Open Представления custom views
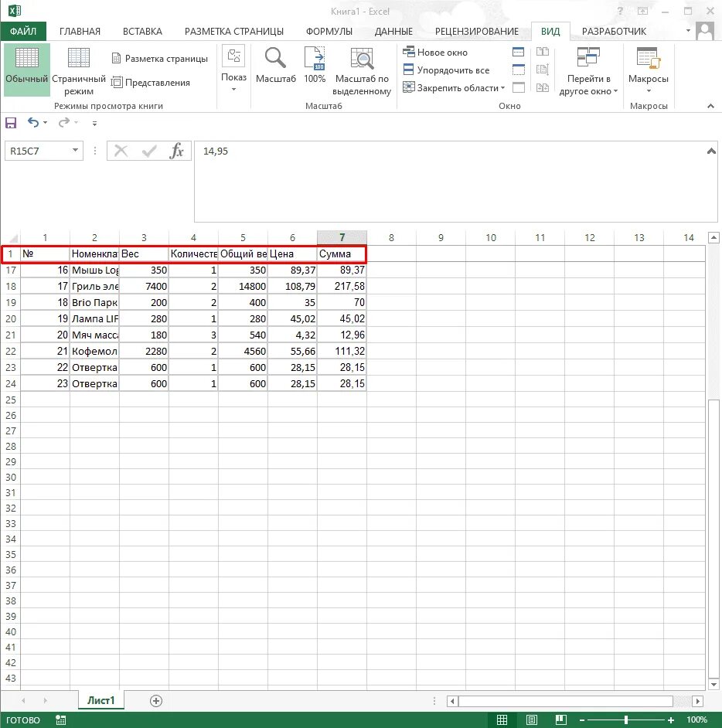The image size is (722, 728). click(151, 83)
